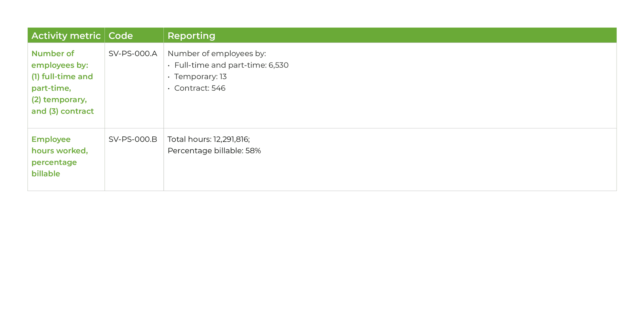Click the Code column header
The image size is (644, 319).
coord(134,35)
